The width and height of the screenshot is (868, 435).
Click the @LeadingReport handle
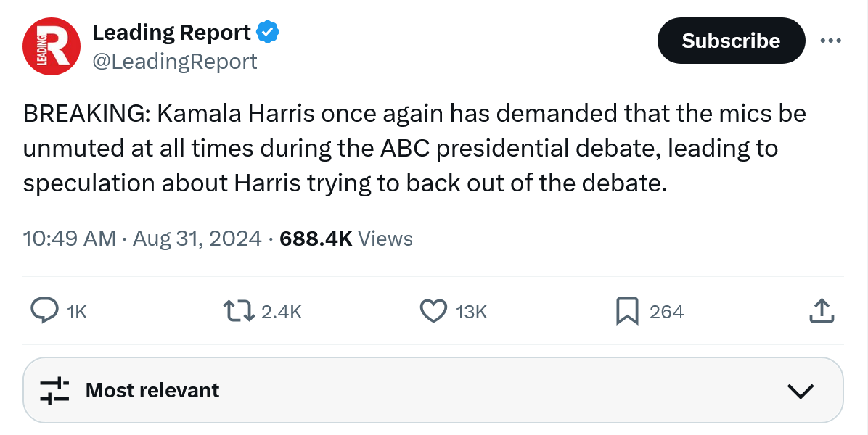click(174, 62)
